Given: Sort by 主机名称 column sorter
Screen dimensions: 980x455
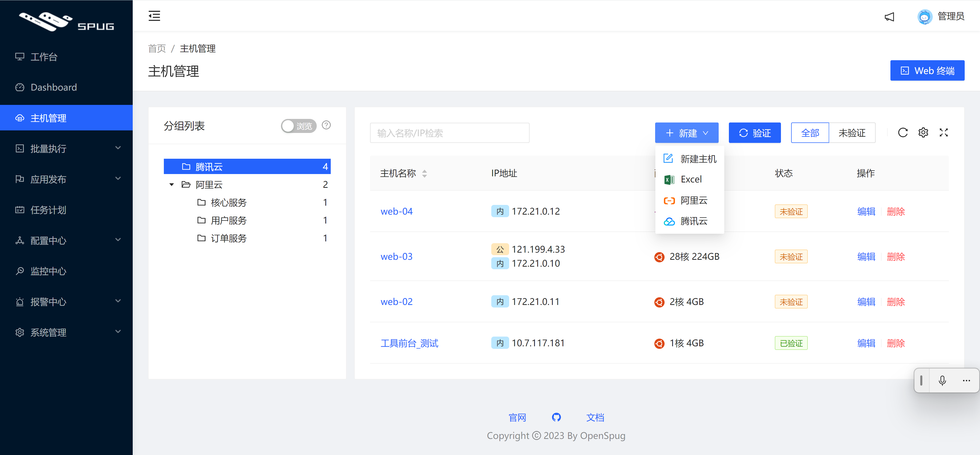Looking at the screenshot, I should [424, 174].
